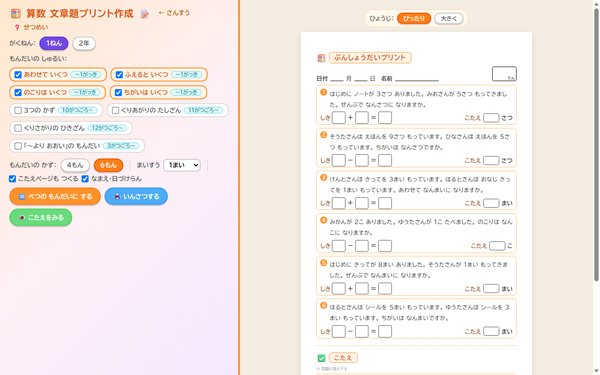Image resolution: width=600 pixels, height=375 pixels.
Task: Enable くりあがりの たしざん problem type
Action: coord(116,110)
